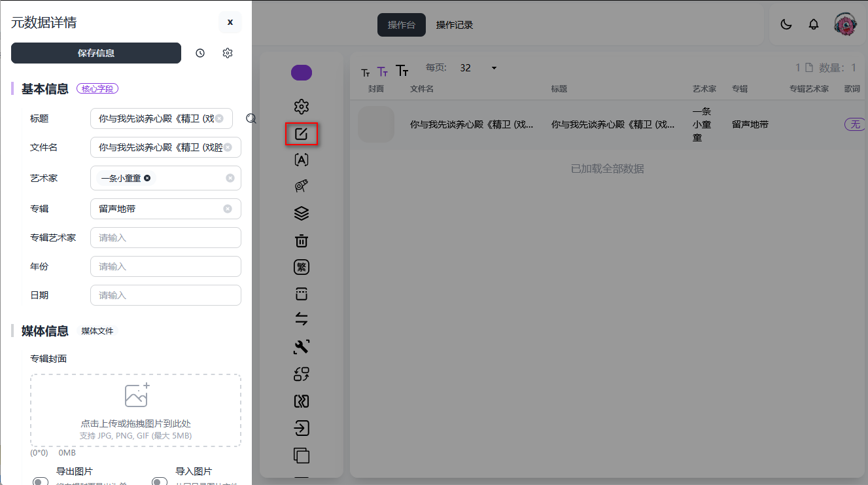Click the magic wand styling tool
The height and width of the screenshot is (485, 868).
coord(301,187)
